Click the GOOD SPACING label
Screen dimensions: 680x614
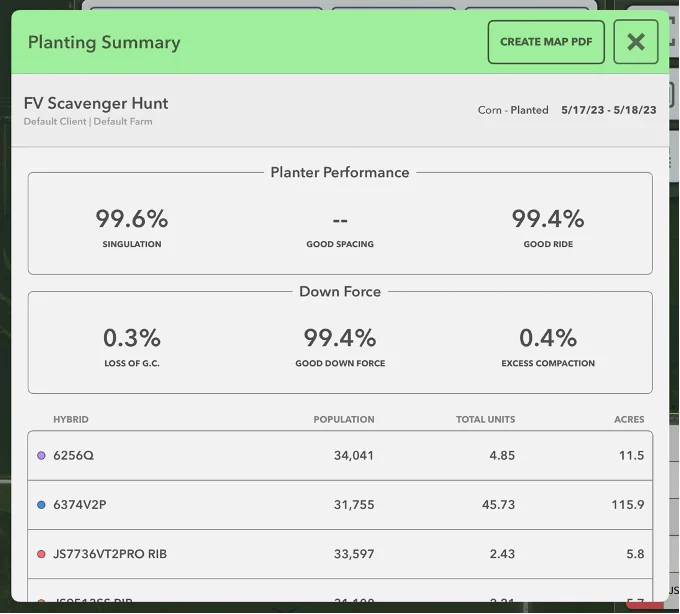(x=340, y=244)
